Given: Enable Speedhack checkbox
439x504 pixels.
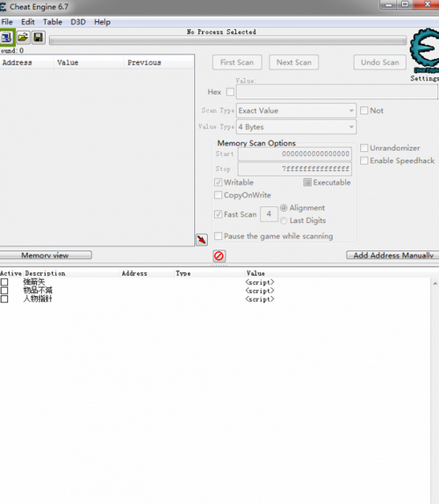Looking at the screenshot, I should (x=363, y=161).
